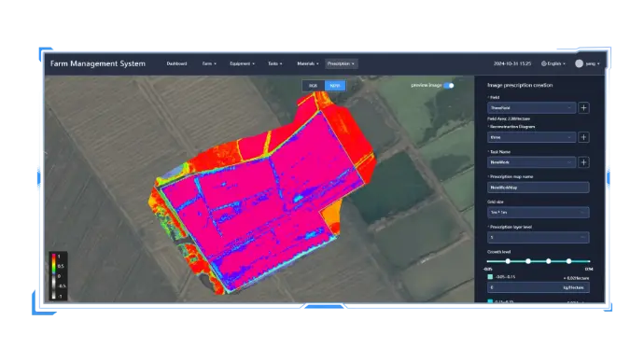The width and height of the screenshot is (644, 362).
Task: Click the Field Area text
Action: tap(509, 118)
